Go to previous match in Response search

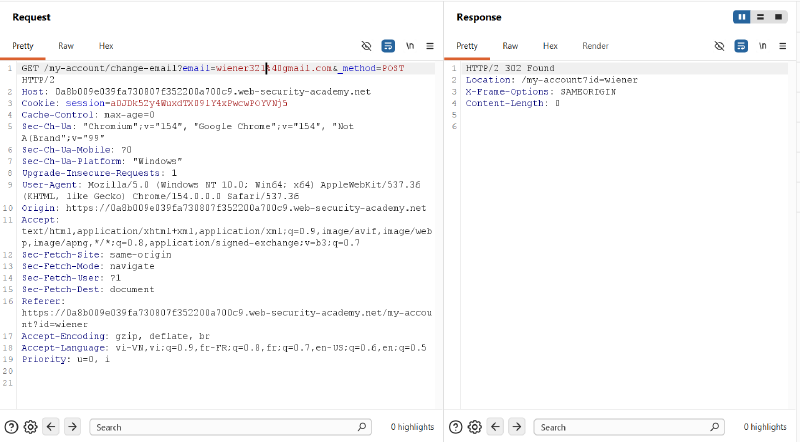(x=495, y=426)
